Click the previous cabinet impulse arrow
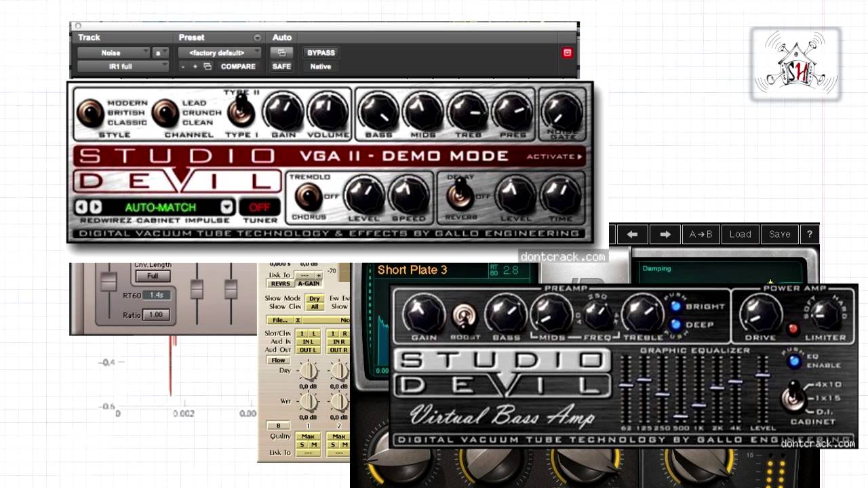868x488 pixels. pyautogui.click(x=83, y=207)
